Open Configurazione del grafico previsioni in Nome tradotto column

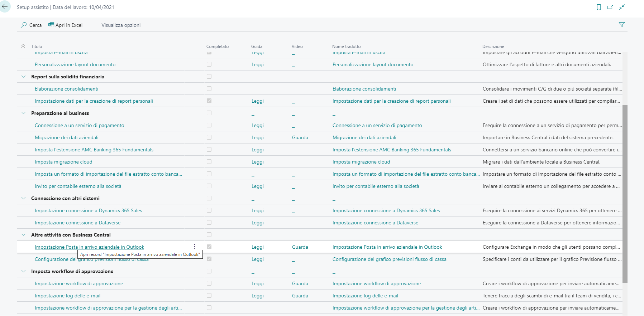[389, 259]
